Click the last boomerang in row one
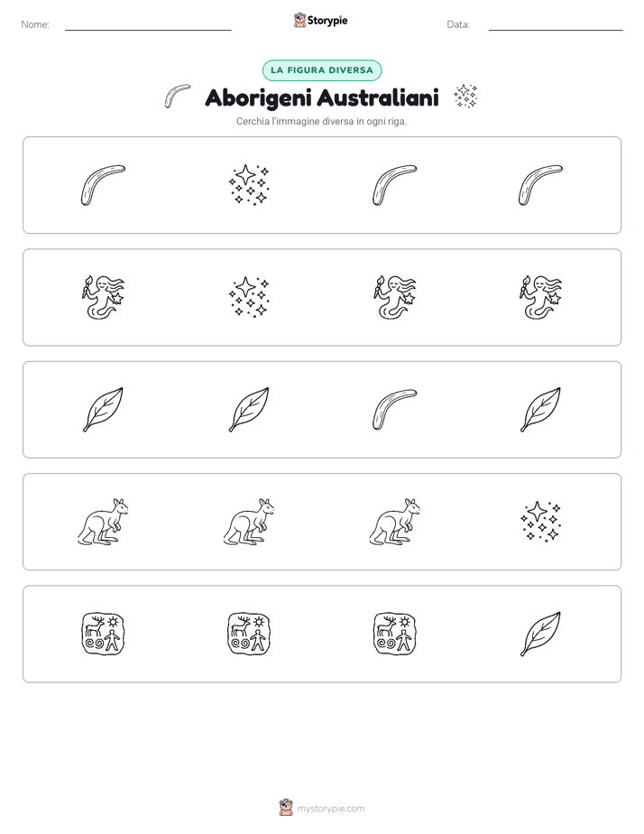This screenshot has height=834, width=644. (x=540, y=185)
